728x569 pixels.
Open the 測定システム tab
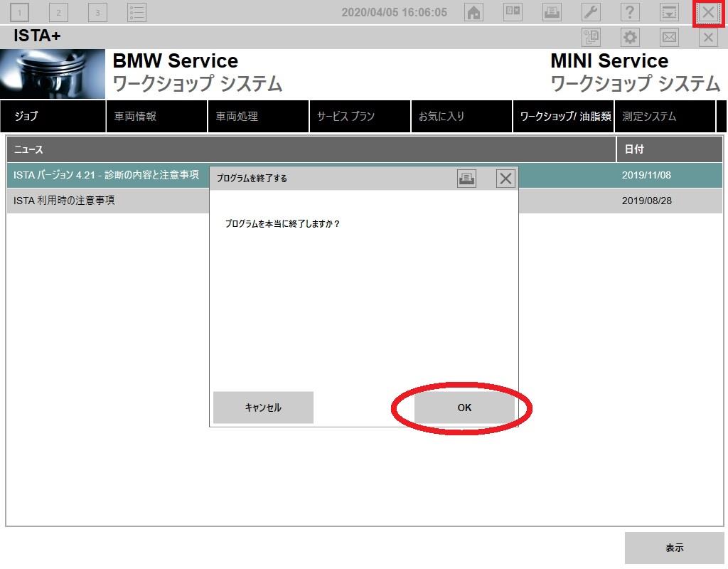tap(665, 116)
